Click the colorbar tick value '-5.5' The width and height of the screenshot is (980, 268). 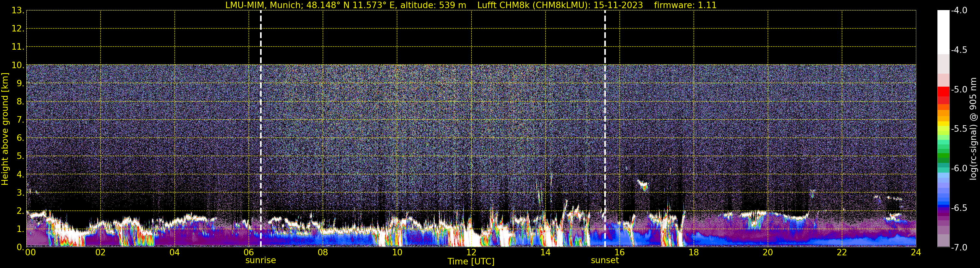959,129
